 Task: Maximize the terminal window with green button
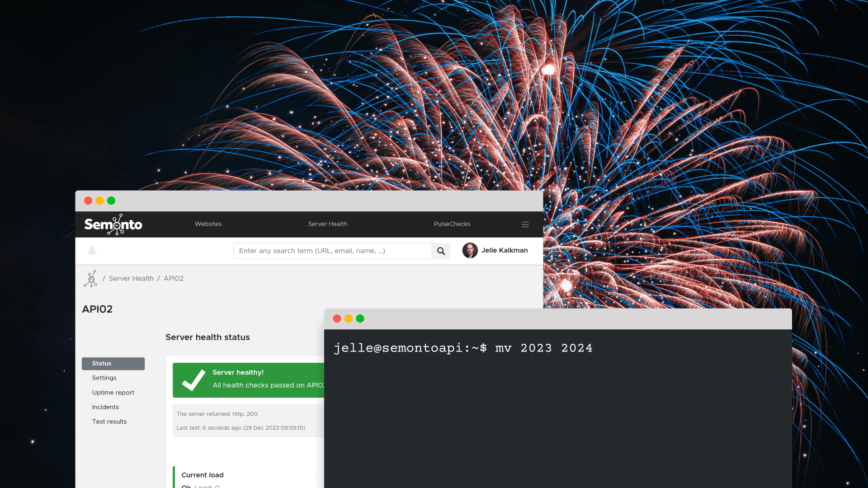(360, 319)
